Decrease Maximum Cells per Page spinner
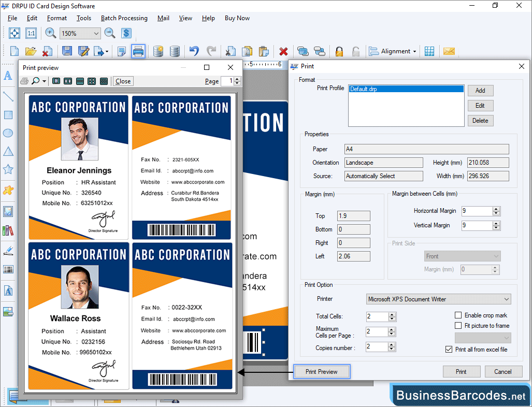Screen dimensions: 532x407 coord(392,334)
